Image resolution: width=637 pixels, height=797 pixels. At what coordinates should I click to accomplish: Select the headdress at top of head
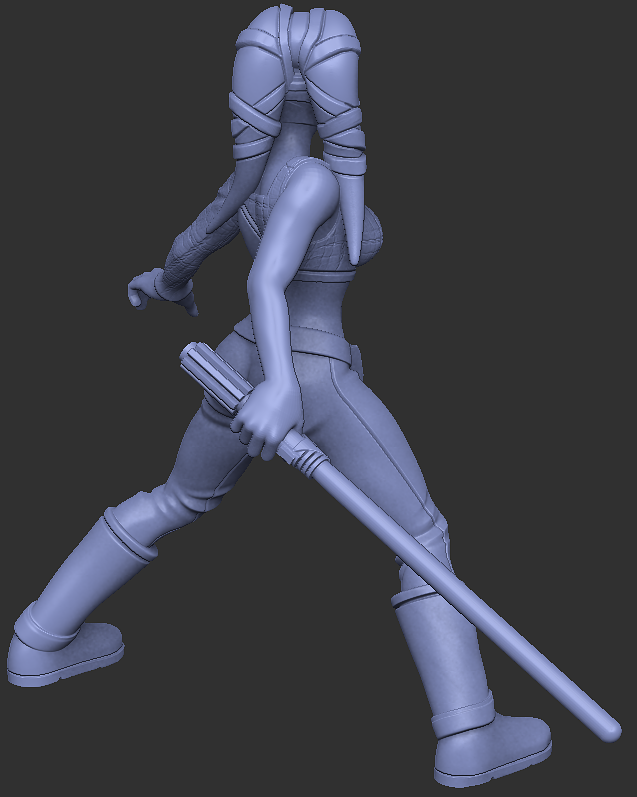[297, 30]
